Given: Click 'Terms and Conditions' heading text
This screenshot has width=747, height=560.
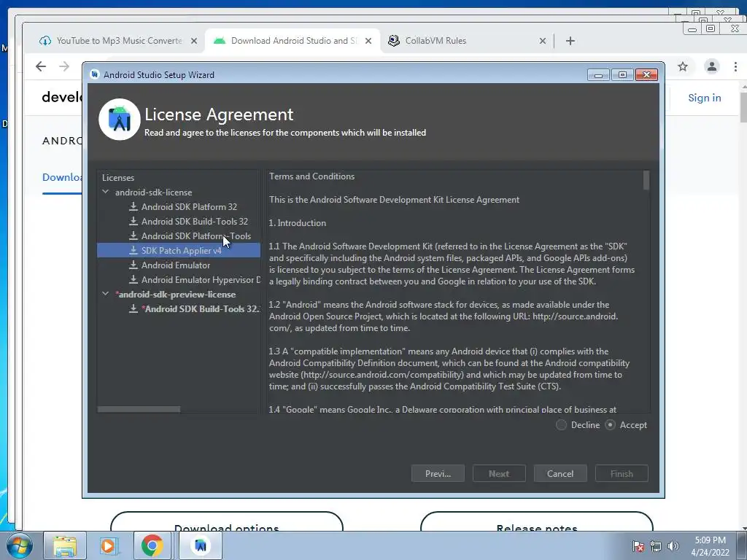Looking at the screenshot, I should click(x=311, y=176).
